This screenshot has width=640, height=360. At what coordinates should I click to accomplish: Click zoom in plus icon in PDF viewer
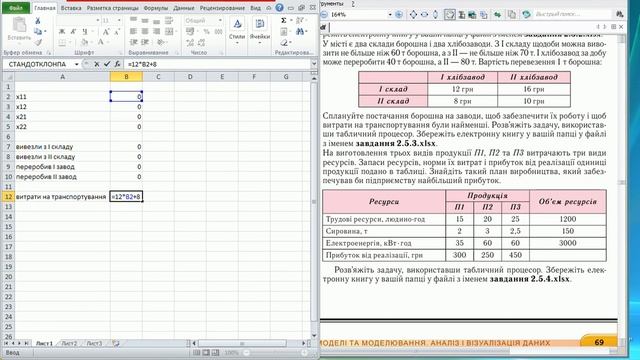[399, 14]
